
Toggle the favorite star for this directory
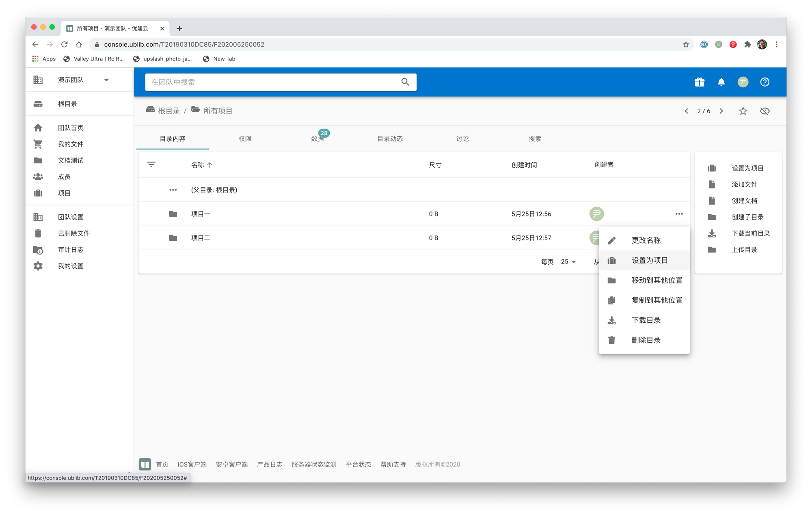coord(743,111)
